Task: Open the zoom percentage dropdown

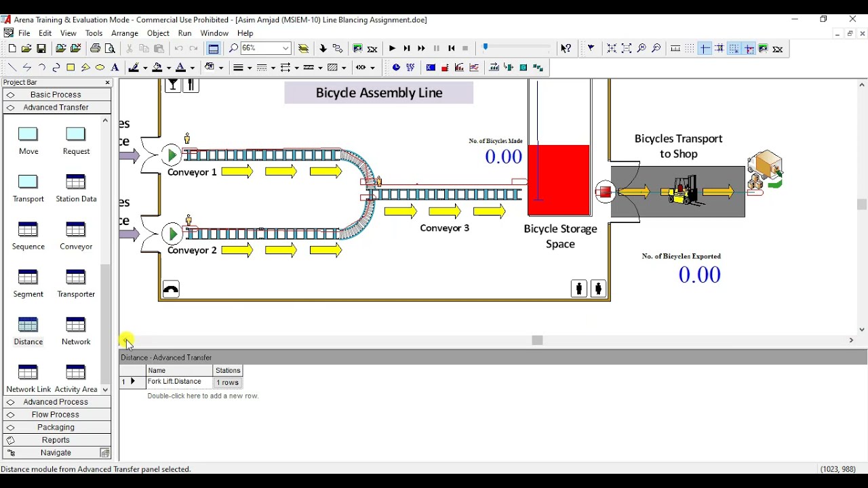Action: [x=286, y=49]
